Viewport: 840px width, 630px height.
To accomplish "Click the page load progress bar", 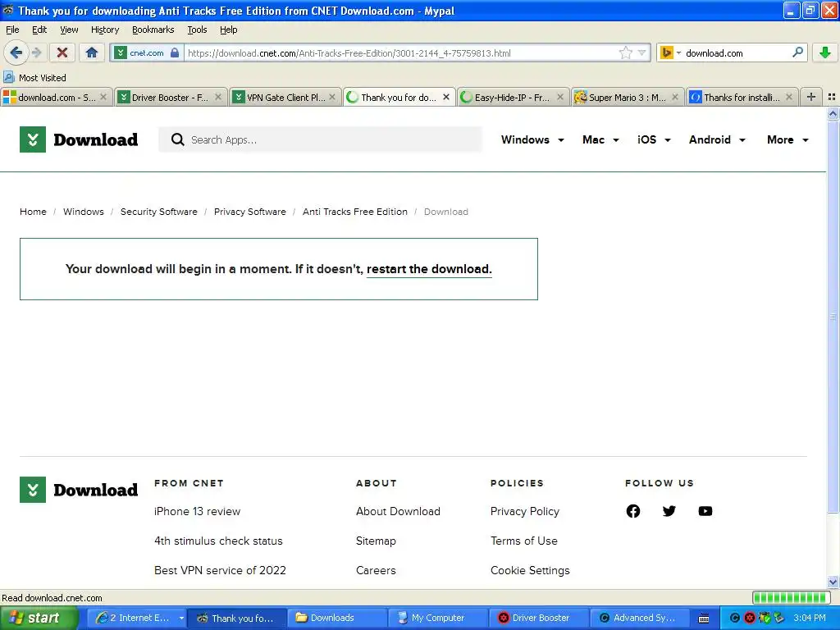I will click(792, 598).
